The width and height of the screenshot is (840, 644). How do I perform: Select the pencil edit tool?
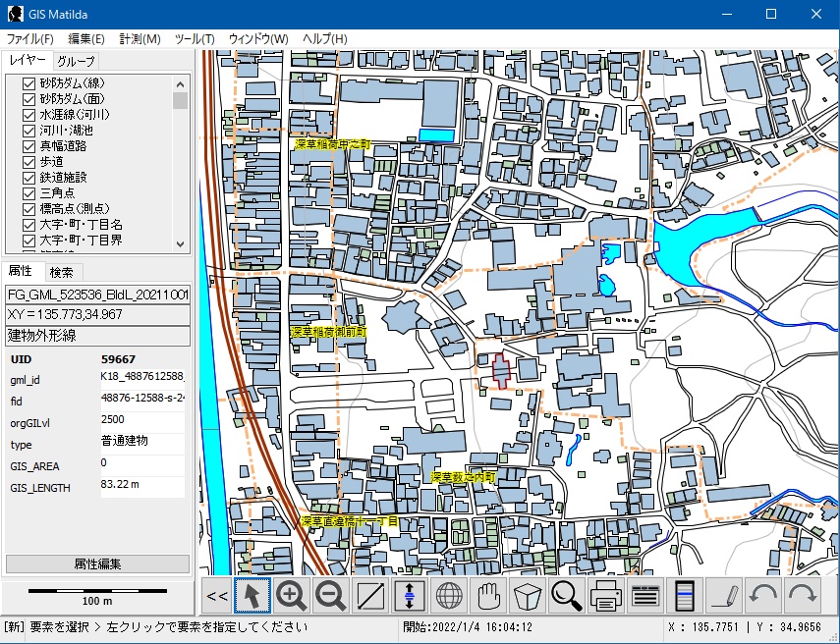point(724,595)
